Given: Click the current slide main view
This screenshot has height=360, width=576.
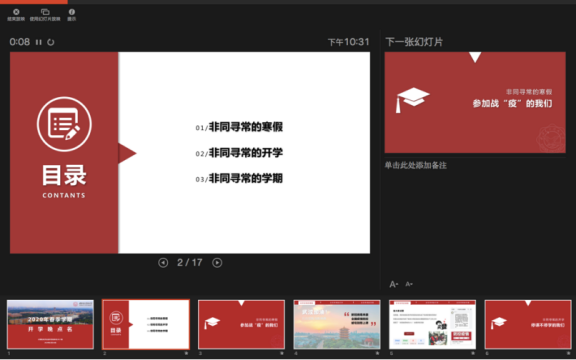Looking at the screenshot, I should [190, 152].
